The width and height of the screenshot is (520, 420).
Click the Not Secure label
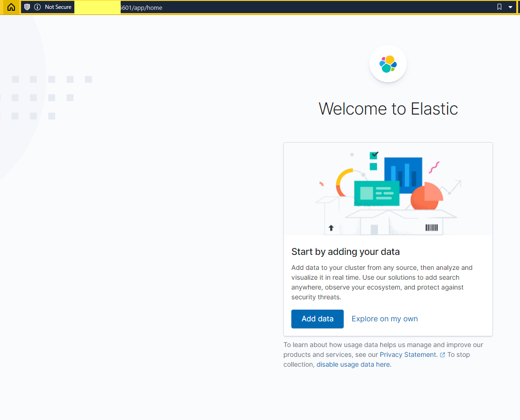[x=58, y=7]
